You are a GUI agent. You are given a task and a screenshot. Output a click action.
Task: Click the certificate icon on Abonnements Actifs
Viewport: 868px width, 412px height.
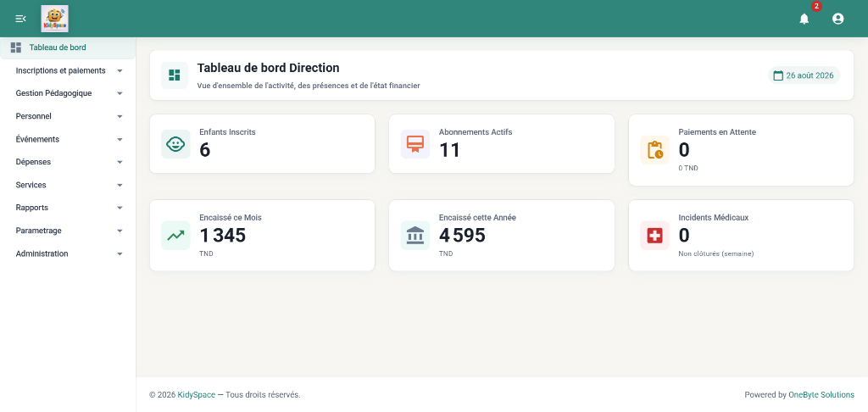click(x=415, y=144)
